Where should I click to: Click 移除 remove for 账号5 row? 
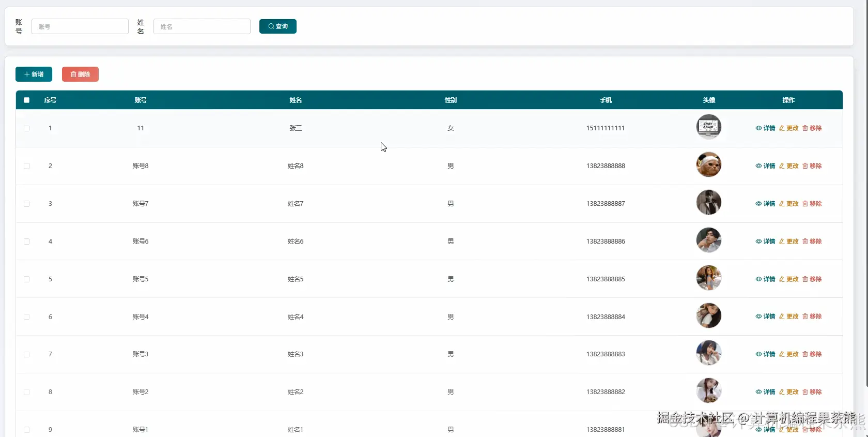point(812,279)
